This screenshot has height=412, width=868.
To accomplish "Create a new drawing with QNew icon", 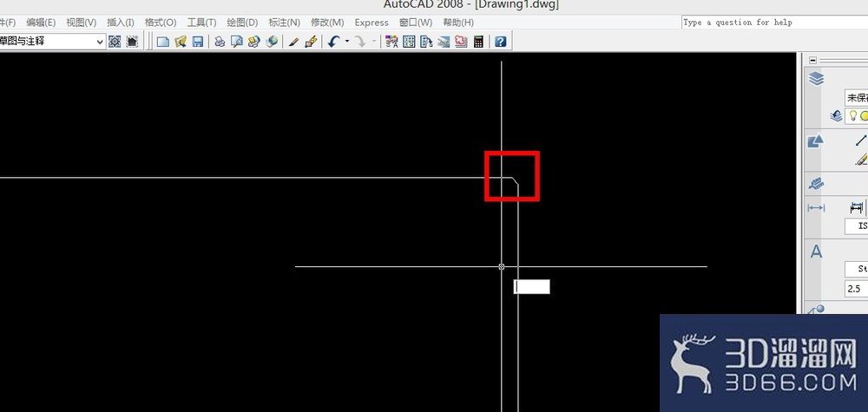I will click(x=163, y=42).
